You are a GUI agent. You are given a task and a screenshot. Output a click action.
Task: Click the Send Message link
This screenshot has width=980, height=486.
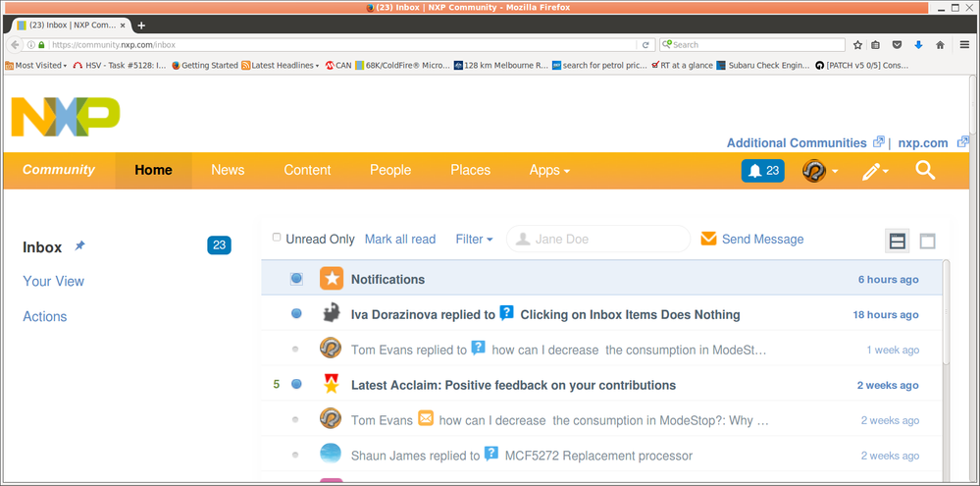pos(762,239)
